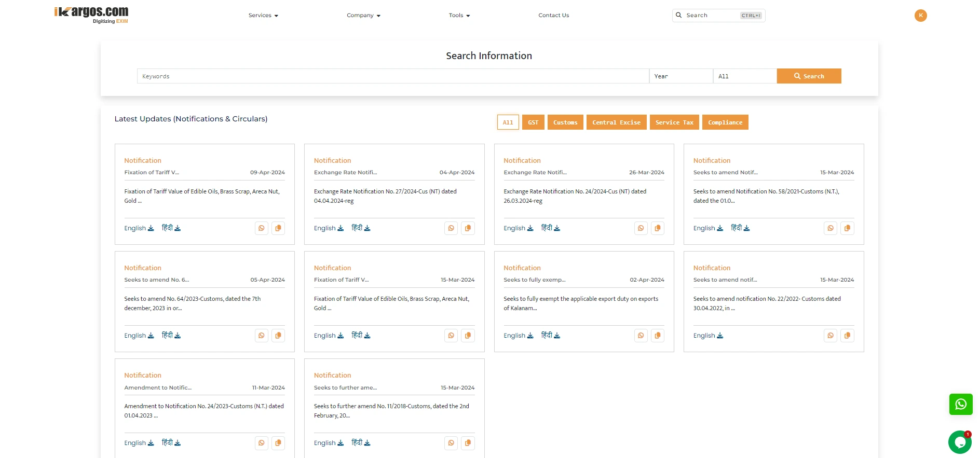
Task: Open the chat widget with unread badge
Action: click(x=959, y=442)
